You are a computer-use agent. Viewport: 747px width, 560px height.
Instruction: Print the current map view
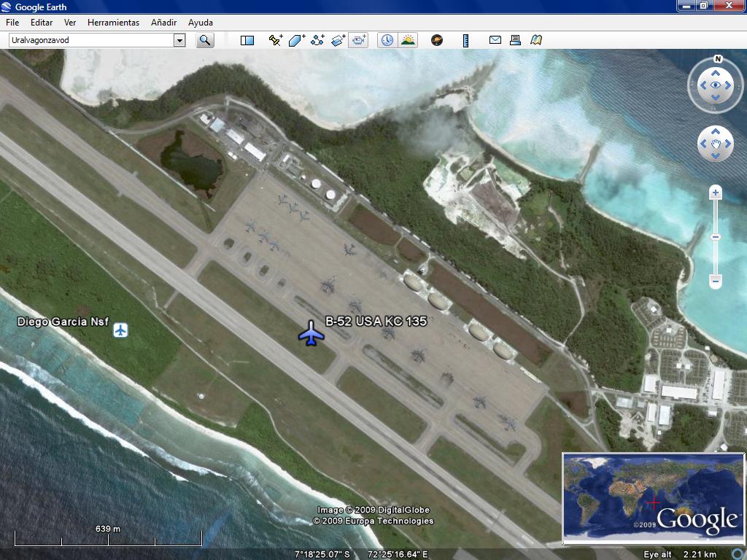pyautogui.click(x=515, y=40)
